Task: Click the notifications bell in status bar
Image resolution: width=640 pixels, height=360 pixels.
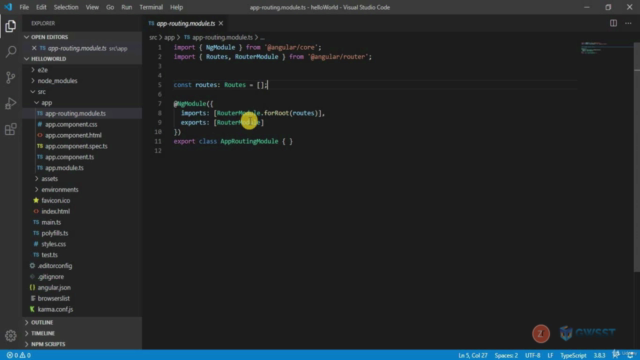Action: point(631,356)
